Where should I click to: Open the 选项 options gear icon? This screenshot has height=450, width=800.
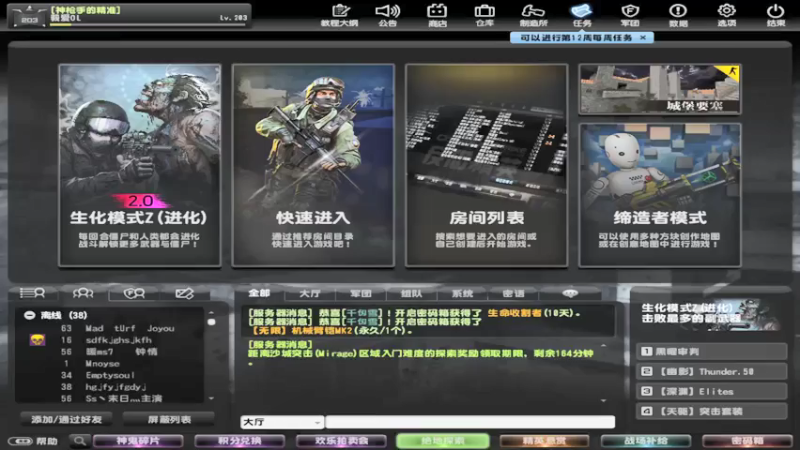(x=727, y=15)
